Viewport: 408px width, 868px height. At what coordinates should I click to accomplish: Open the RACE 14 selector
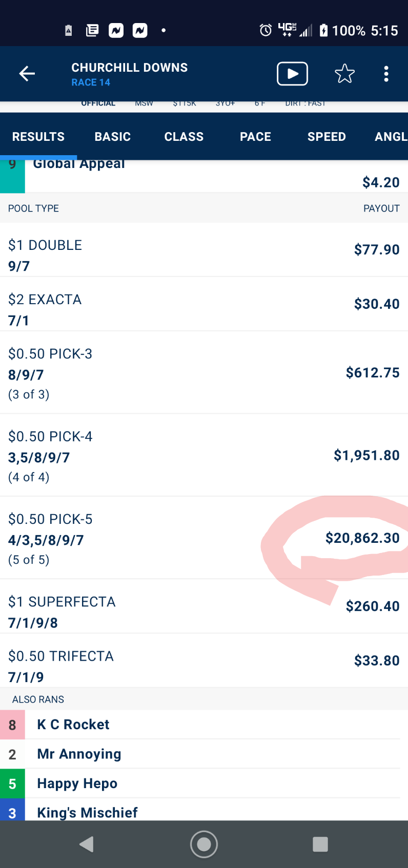(91, 82)
